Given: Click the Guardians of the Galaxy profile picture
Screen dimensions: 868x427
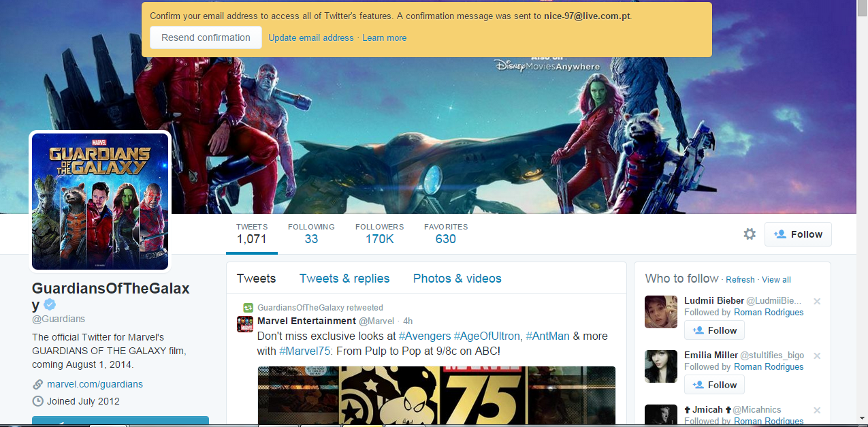Looking at the screenshot, I should tap(100, 201).
